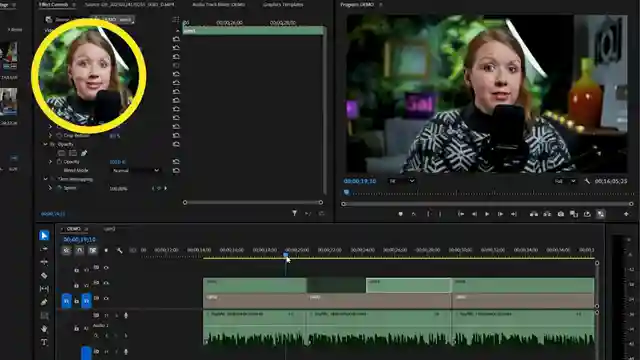Open the Blend Mode Normal dropdown
The image size is (640, 360).
tap(136, 170)
